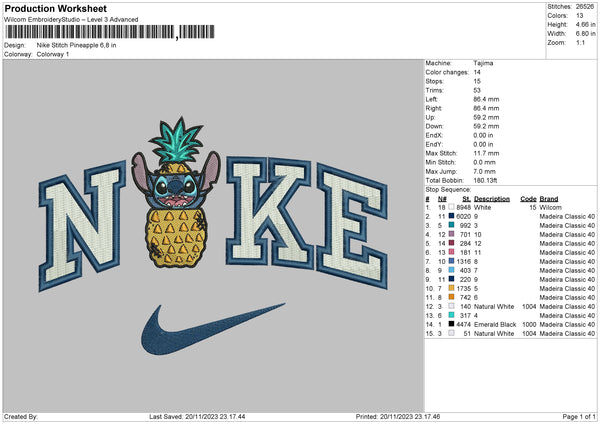The height and width of the screenshot is (424, 600).
Task: Click the Stitch pineapple character in the preview
Action: point(176,192)
